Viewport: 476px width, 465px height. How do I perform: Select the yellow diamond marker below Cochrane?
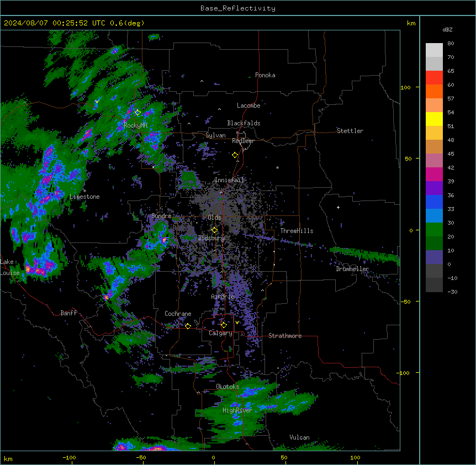tap(188, 326)
